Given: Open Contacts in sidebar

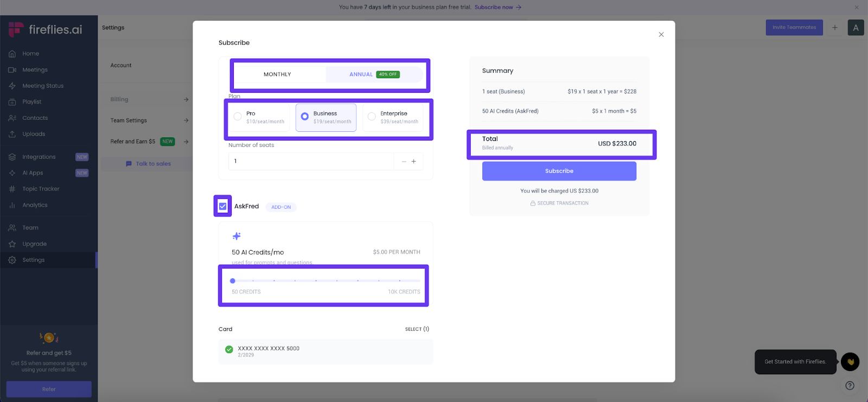Looking at the screenshot, I should click(35, 118).
